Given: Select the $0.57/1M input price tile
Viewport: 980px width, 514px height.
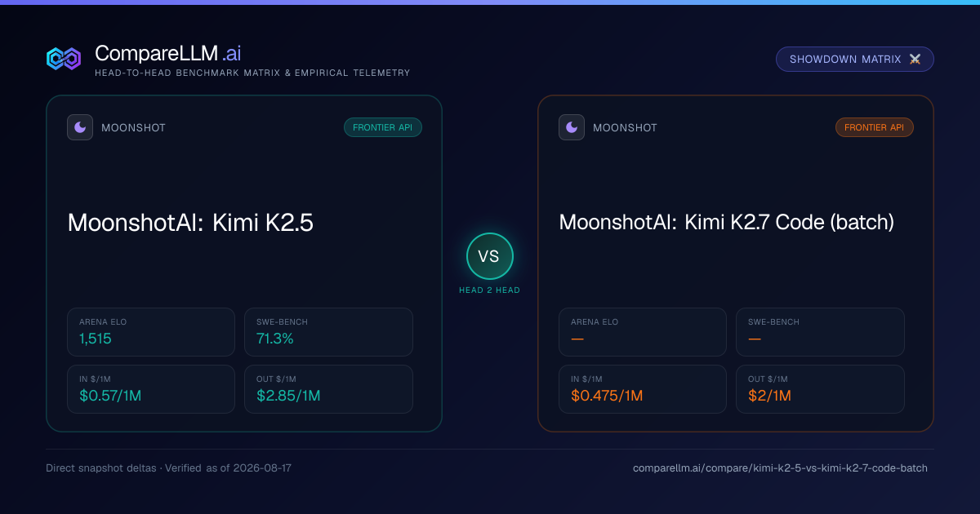Looking at the screenshot, I should (151, 389).
